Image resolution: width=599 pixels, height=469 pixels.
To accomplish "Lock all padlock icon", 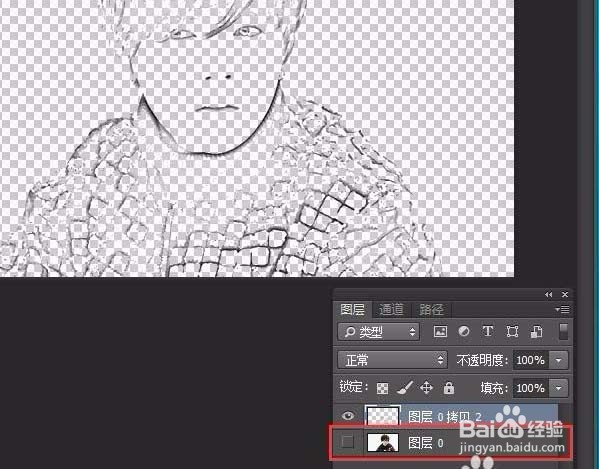I will click(x=449, y=388).
